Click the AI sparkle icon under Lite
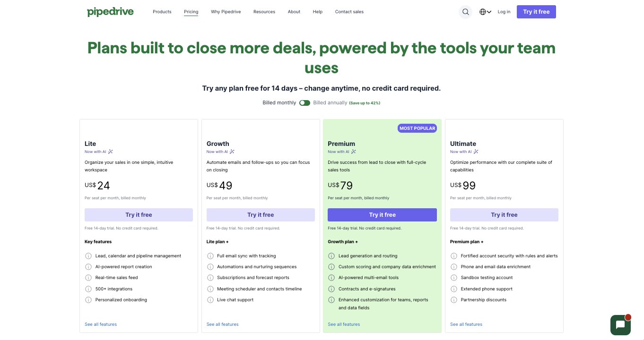The height and width of the screenshot is (340, 644). click(x=110, y=152)
